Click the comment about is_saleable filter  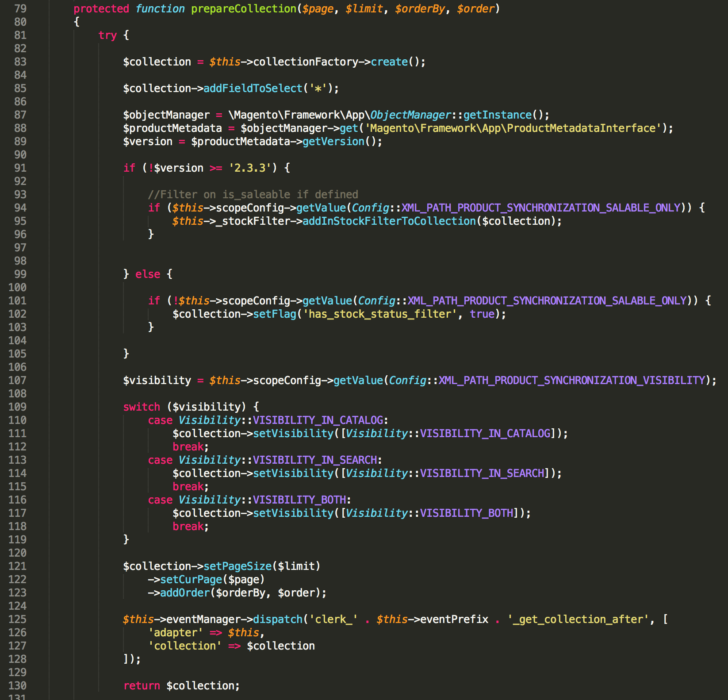[x=253, y=195]
